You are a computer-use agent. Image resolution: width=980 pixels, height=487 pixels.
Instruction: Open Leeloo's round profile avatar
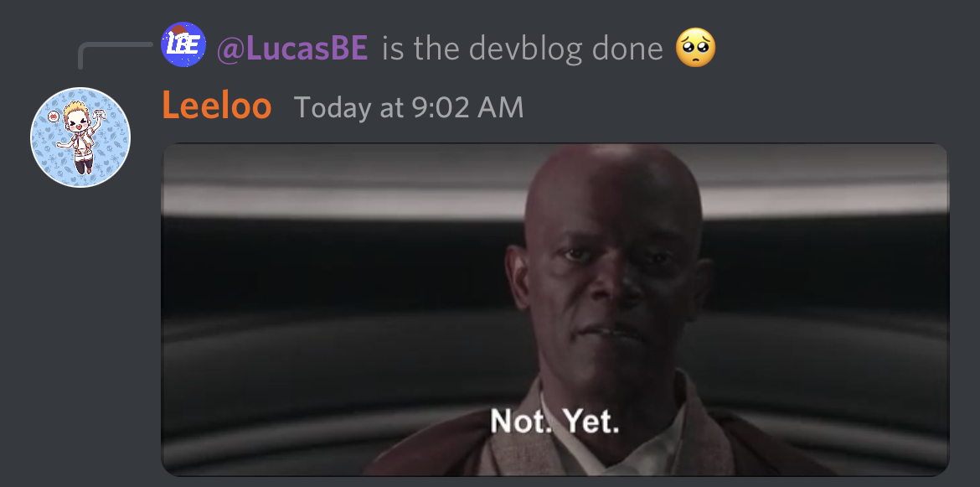pyautogui.click(x=80, y=137)
